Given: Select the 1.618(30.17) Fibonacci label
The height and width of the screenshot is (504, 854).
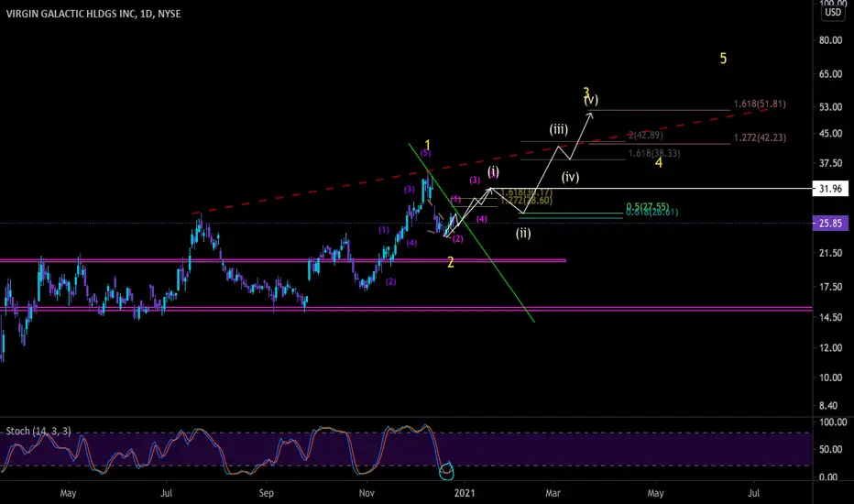Looking at the screenshot, I should (526, 192).
